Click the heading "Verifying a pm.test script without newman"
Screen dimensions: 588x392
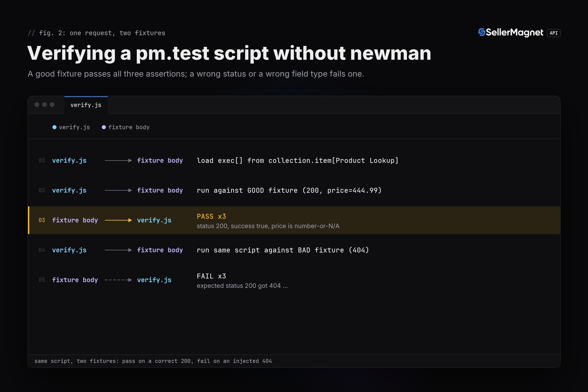click(229, 53)
